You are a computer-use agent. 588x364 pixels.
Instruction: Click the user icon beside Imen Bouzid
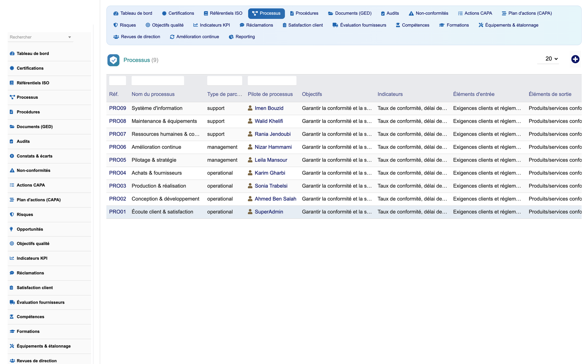250,108
